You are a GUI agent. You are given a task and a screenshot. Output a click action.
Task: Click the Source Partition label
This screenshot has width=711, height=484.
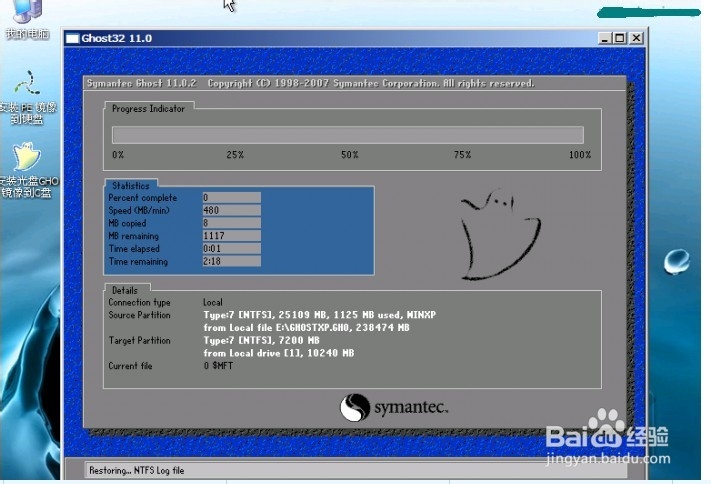(x=139, y=315)
